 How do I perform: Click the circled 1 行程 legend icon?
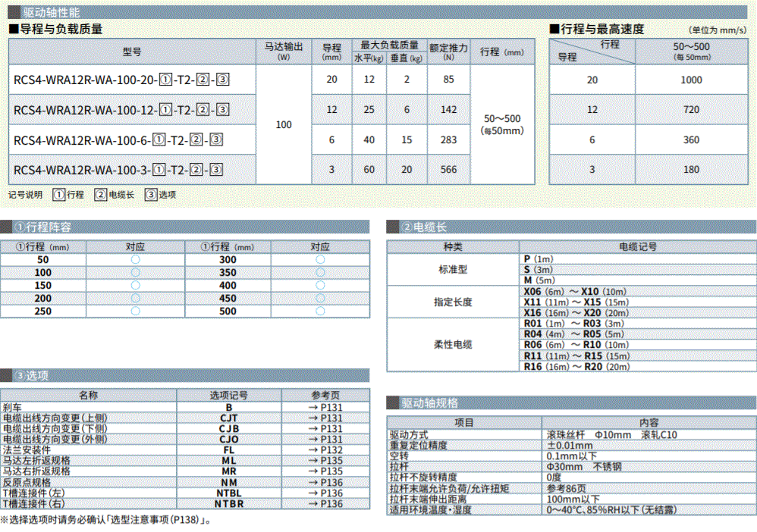click(58, 194)
